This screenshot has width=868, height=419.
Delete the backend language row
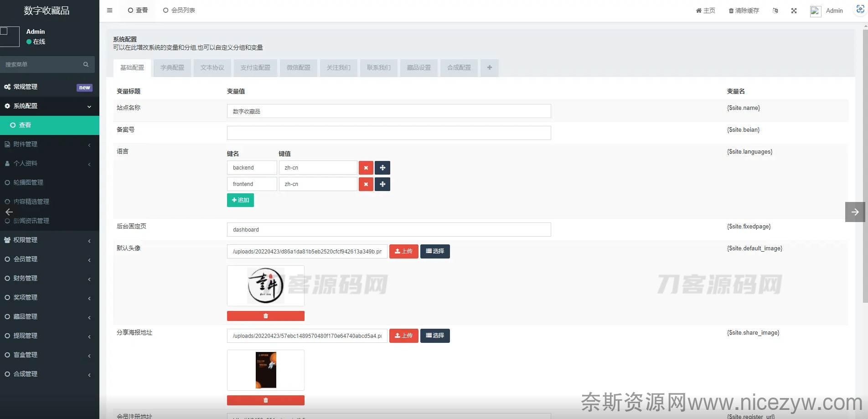click(x=366, y=168)
